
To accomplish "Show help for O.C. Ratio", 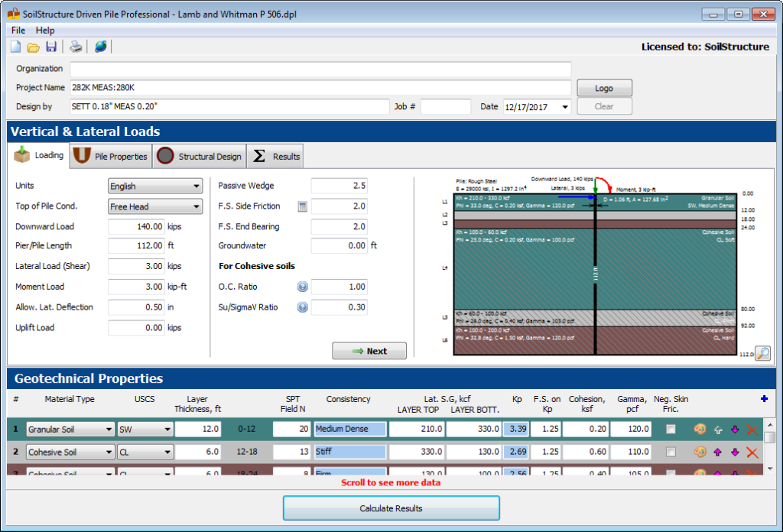I will [303, 287].
